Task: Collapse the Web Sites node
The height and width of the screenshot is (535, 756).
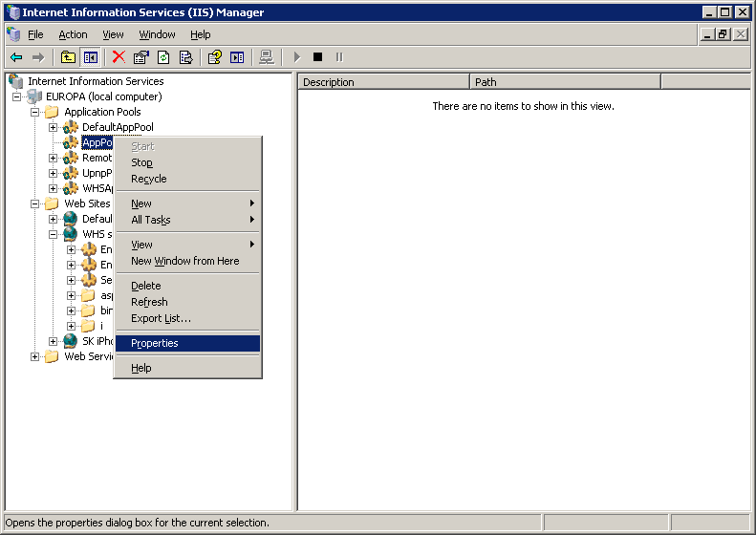Action: [34, 203]
